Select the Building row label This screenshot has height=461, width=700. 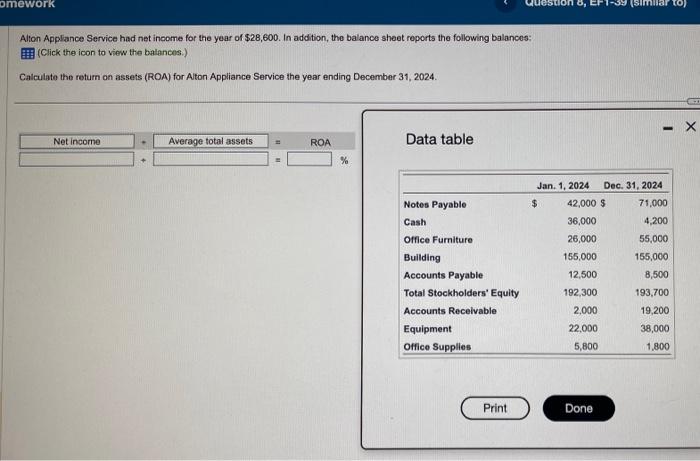pyautogui.click(x=422, y=258)
